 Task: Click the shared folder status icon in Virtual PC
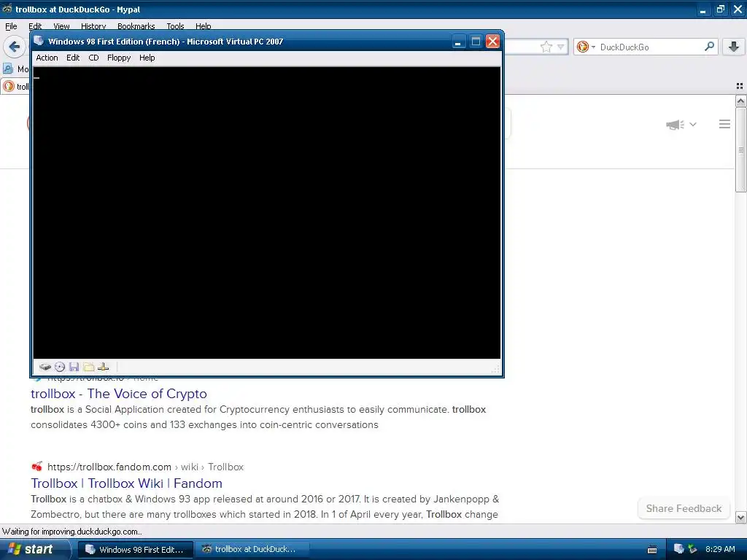pyautogui.click(x=88, y=367)
